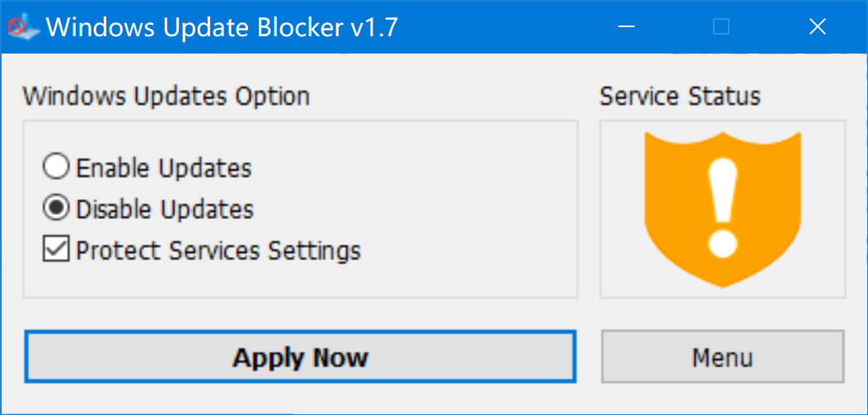
Task: Select the Disable Updates radio circle
Action: [x=55, y=208]
